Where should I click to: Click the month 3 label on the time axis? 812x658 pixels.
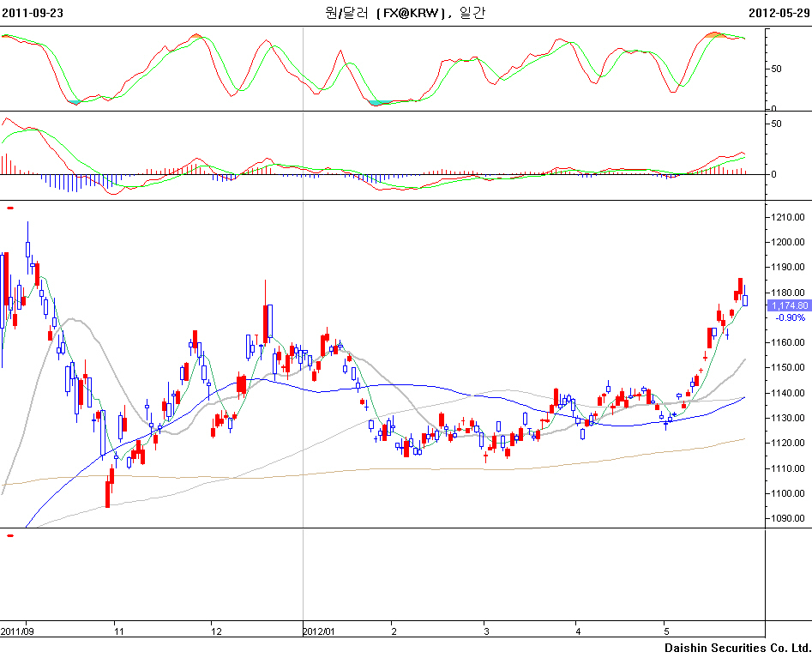click(x=484, y=631)
